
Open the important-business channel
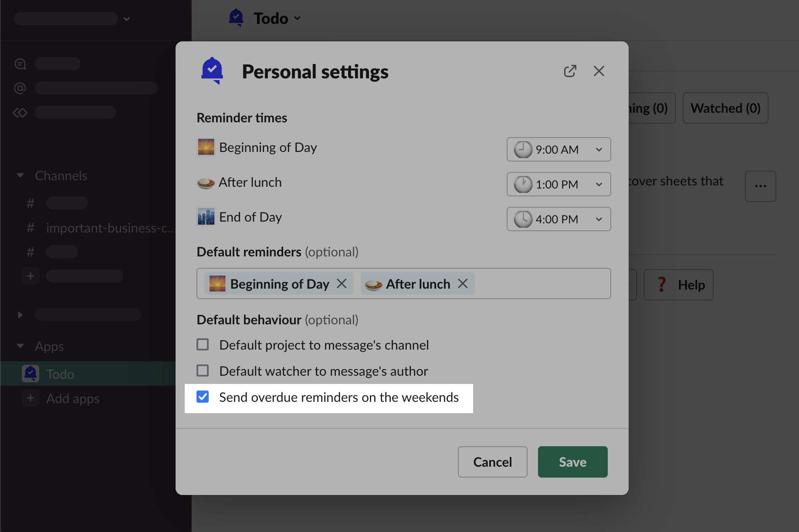[x=109, y=228]
